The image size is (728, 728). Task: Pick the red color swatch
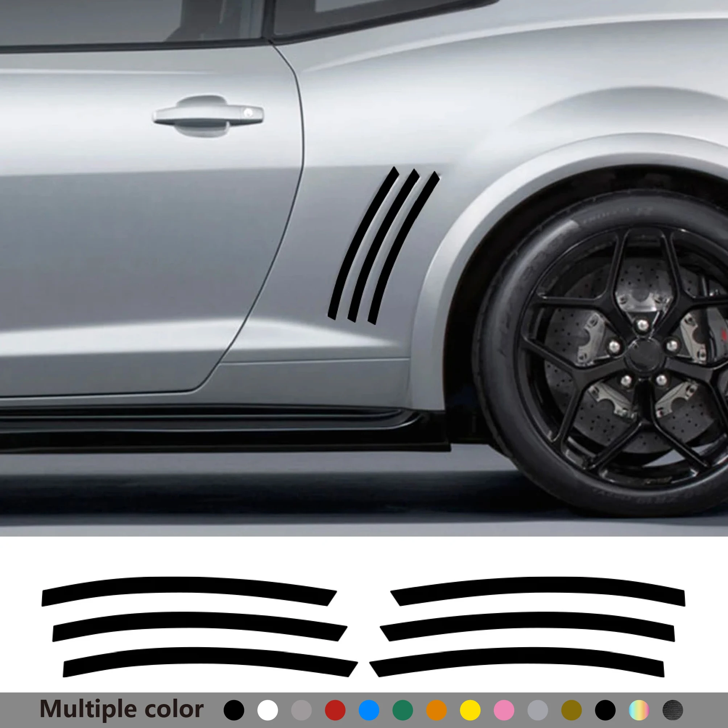(335, 710)
